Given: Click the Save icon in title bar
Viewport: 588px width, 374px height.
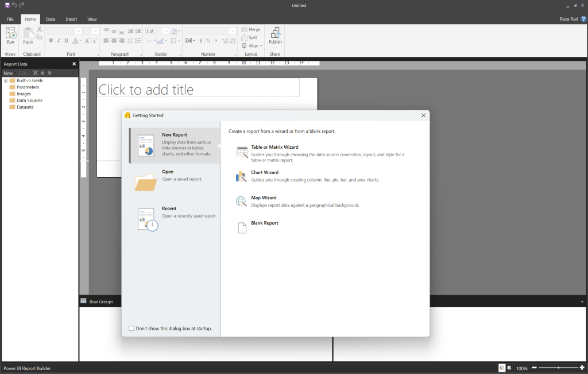Looking at the screenshot, I should pyautogui.click(x=7, y=5).
